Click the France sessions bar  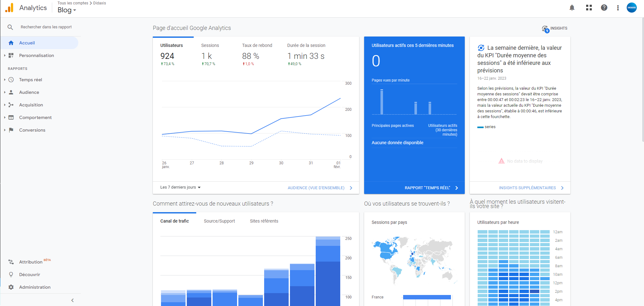tap(427, 297)
